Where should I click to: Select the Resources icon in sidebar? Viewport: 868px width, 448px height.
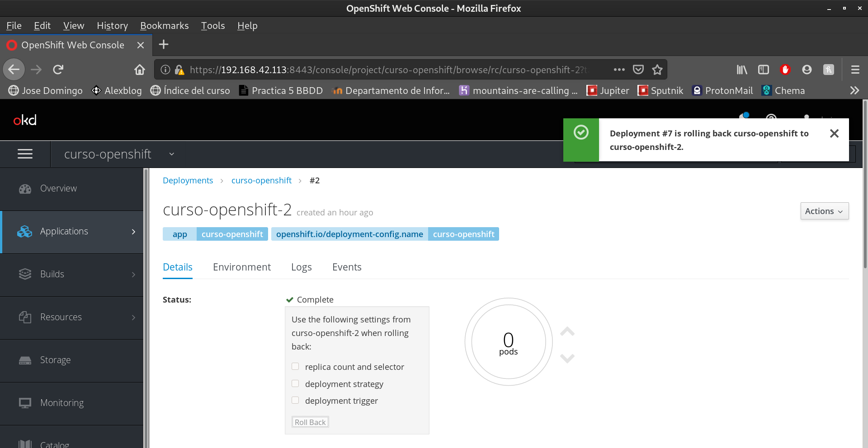coord(25,317)
